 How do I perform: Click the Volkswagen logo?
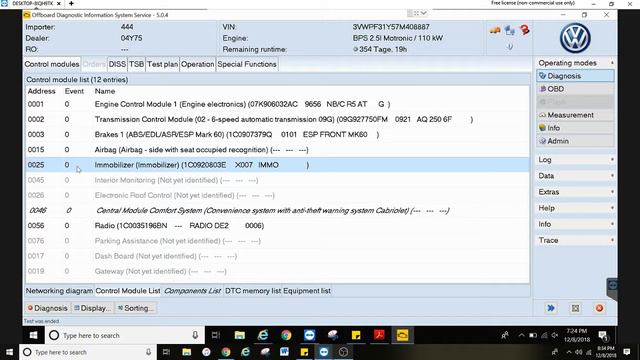pos(575,38)
